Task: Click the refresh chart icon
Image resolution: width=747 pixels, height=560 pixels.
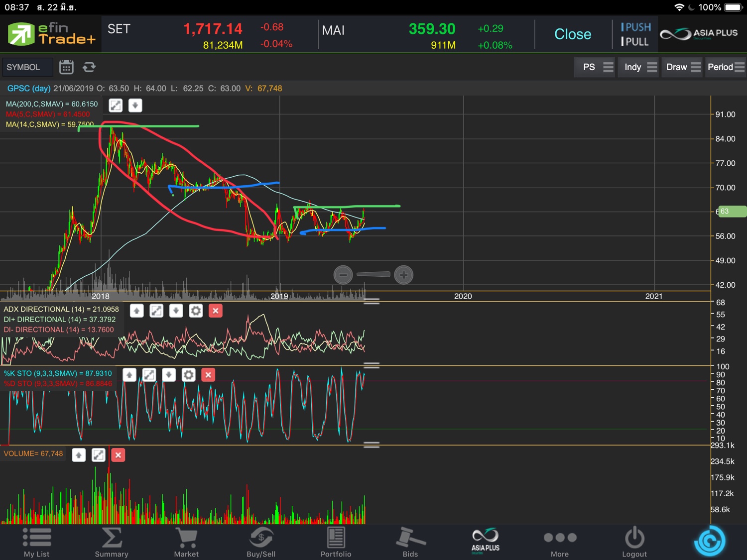Action: coord(89,67)
